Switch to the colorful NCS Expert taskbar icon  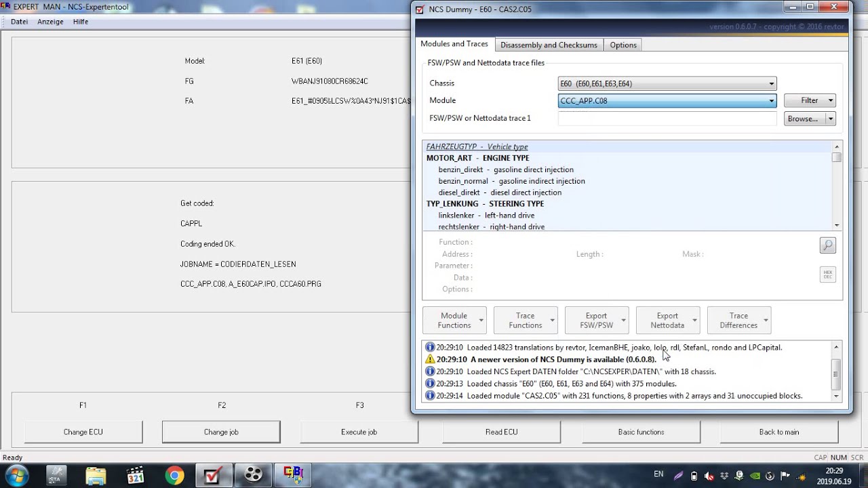[x=293, y=475]
